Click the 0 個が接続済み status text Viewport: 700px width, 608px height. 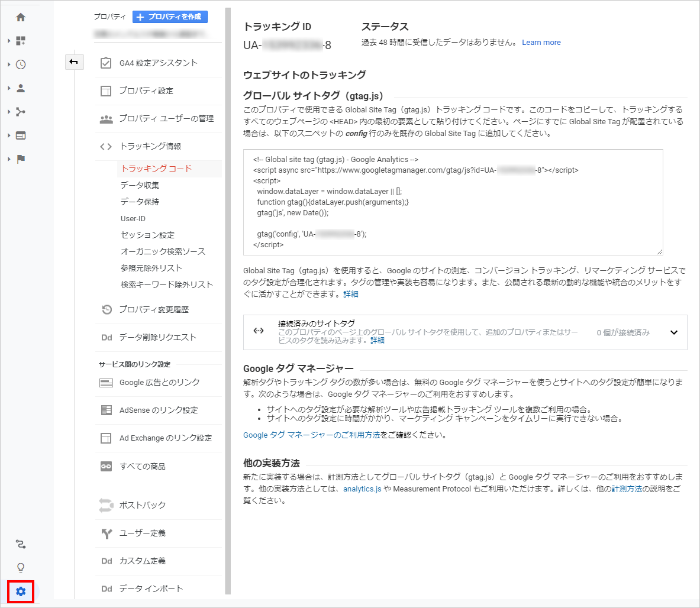click(622, 333)
